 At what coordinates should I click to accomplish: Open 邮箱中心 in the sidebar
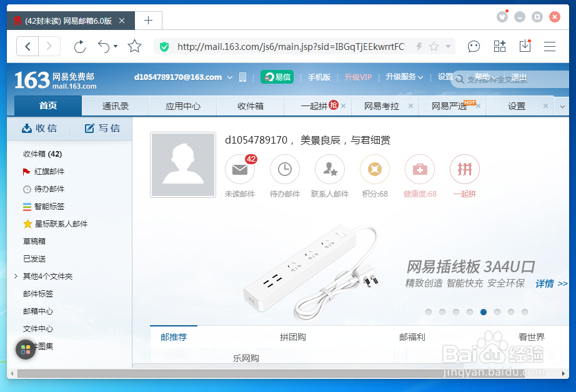tap(38, 311)
